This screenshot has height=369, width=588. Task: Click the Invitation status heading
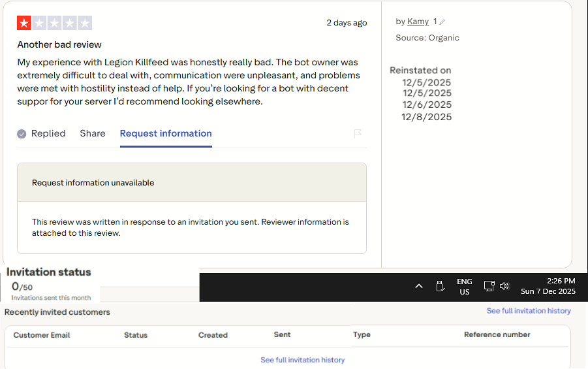click(49, 272)
